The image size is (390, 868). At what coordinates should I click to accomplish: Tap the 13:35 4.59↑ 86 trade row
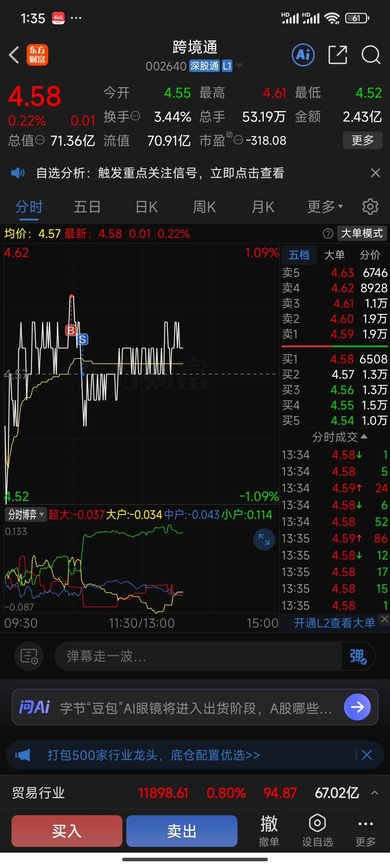click(334, 538)
